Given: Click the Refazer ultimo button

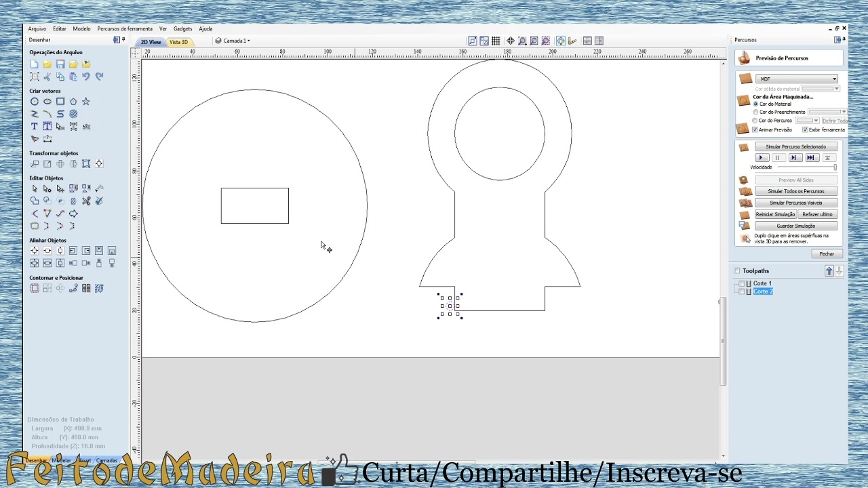Looking at the screenshot, I should [817, 214].
